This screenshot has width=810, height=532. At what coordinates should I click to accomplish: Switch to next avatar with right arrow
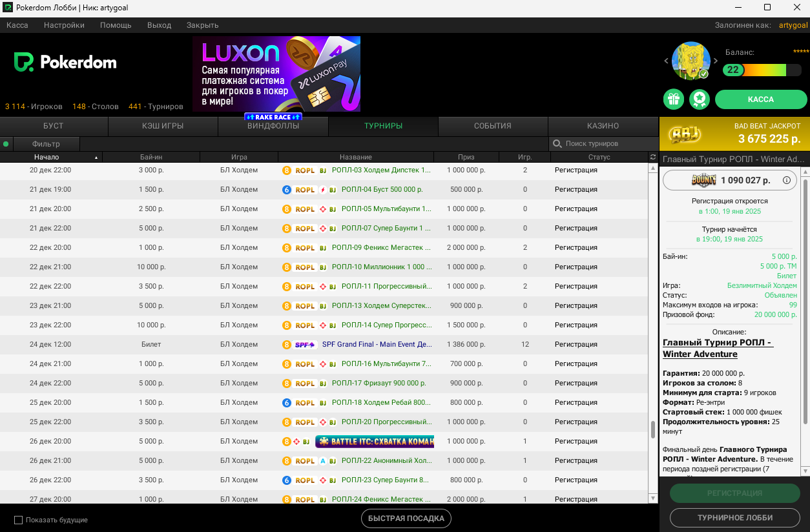pyautogui.click(x=716, y=61)
